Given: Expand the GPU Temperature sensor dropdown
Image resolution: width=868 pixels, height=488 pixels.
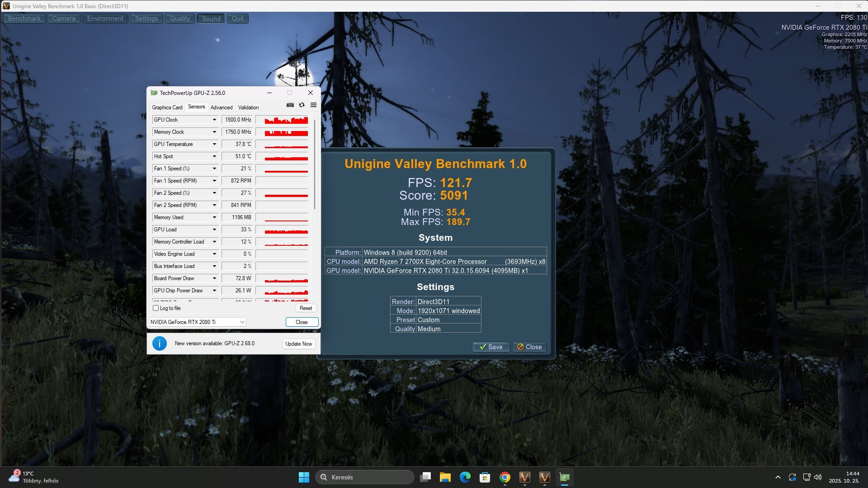Looking at the screenshot, I should (214, 144).
